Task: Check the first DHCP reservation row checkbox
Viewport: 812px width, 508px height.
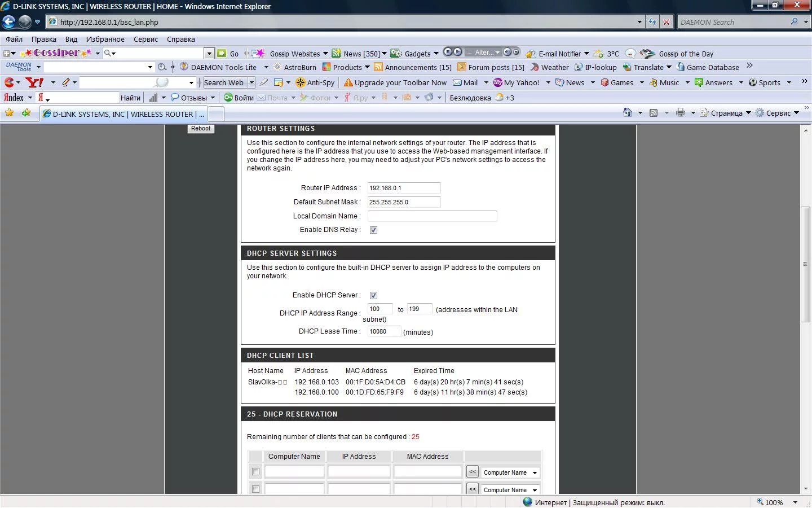Action: click(x=255, y=472)
